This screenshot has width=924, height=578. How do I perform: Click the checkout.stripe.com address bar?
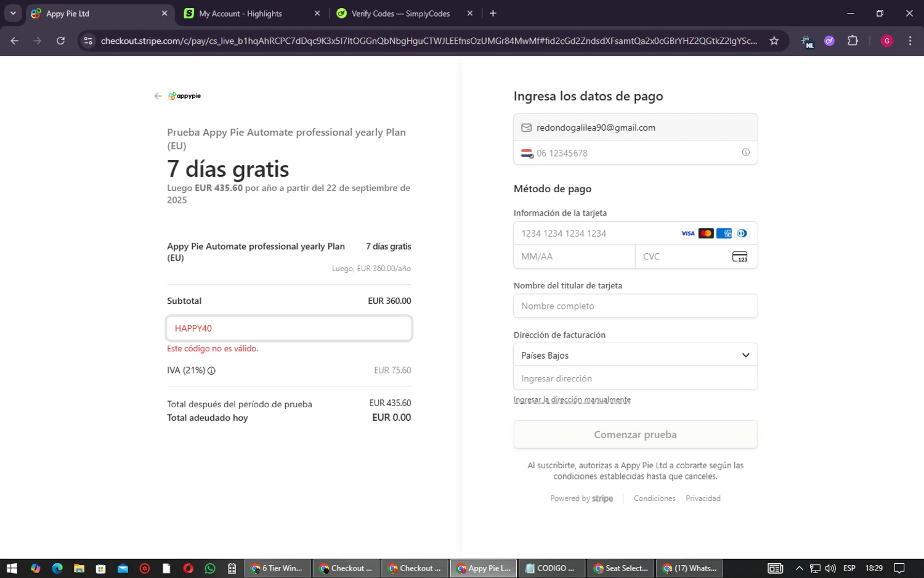(429, 41)
